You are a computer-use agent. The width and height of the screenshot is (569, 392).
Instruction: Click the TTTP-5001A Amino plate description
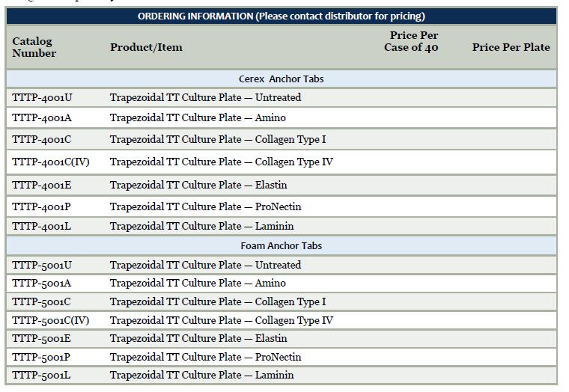coord(198,283)
